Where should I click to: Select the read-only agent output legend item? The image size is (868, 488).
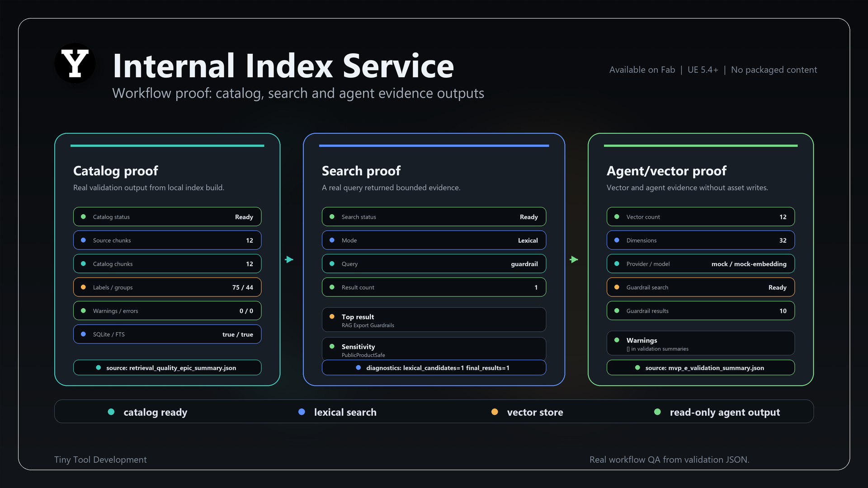[x=717, y=412]
